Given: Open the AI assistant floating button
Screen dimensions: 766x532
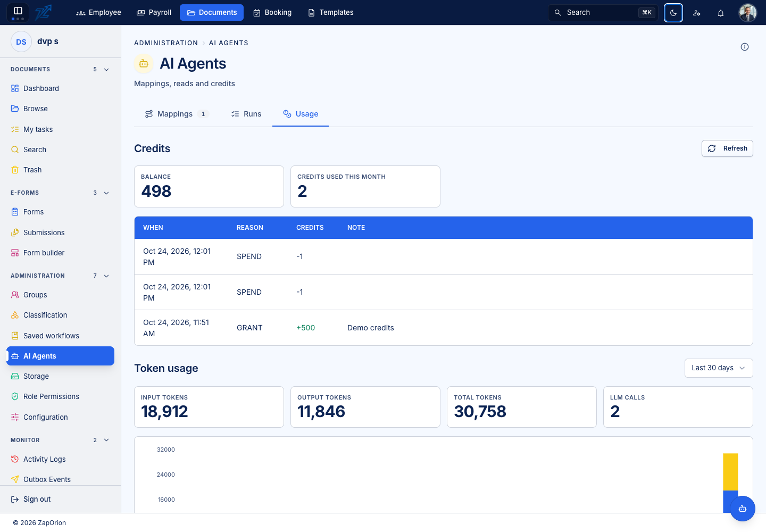Looking at the screenshot, I should pos(743,509).
